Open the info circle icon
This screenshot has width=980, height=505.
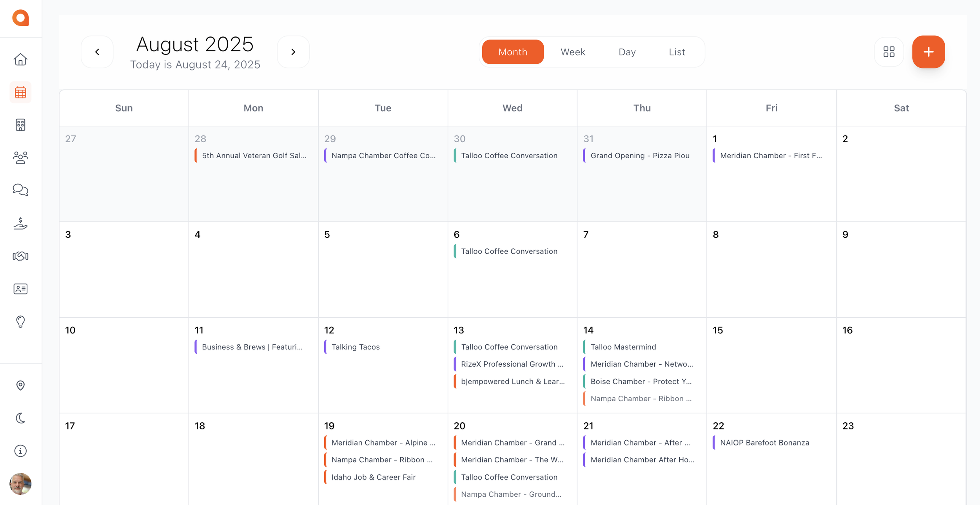pos(20,451)
